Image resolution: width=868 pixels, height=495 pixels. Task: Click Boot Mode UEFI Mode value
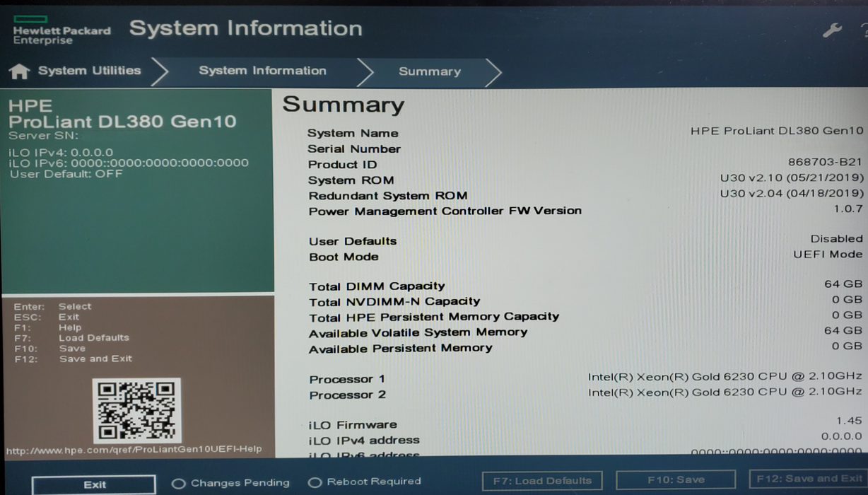coord(828,254)
